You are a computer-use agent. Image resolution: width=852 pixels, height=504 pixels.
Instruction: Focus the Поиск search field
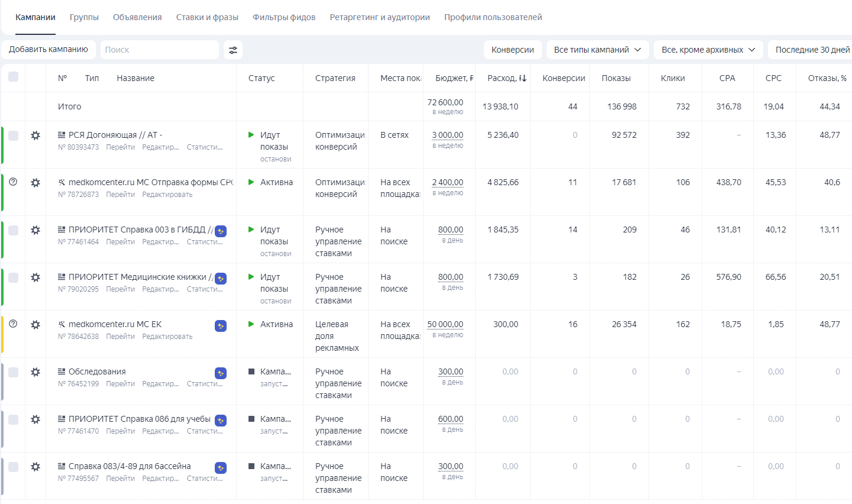[x=159, y=50]
